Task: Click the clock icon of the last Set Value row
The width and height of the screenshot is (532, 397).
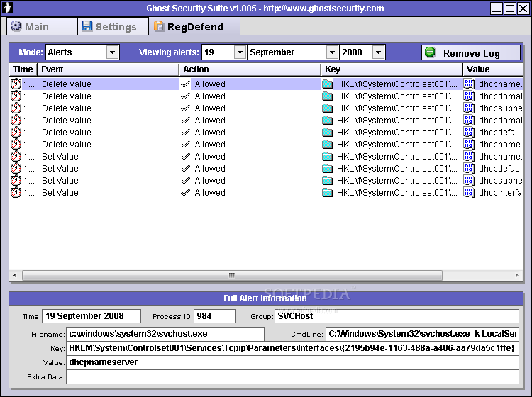Action: (16, 193)
